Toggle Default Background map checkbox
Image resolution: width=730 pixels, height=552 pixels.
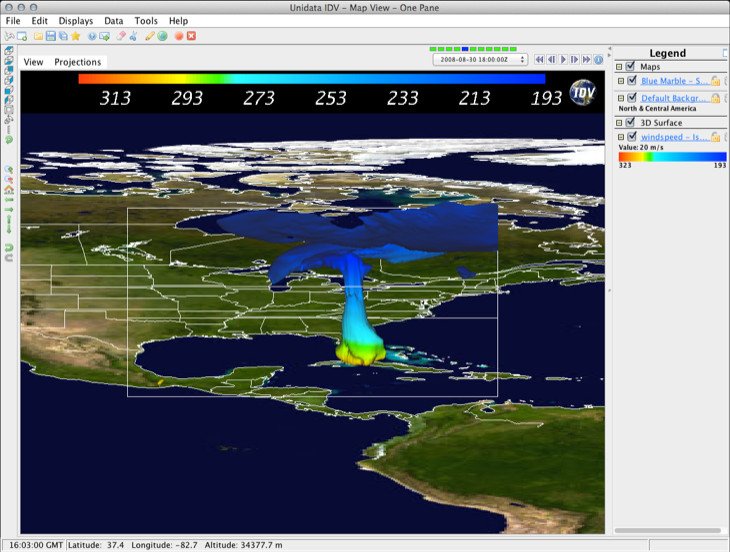pos(632,98)
